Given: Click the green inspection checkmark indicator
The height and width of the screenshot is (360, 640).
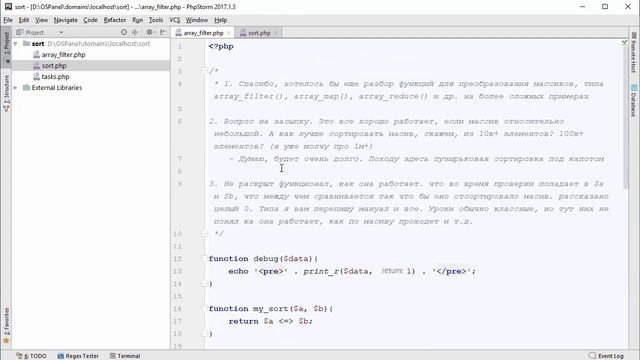Looking at the screenshot, I should (x=624, y=43).
